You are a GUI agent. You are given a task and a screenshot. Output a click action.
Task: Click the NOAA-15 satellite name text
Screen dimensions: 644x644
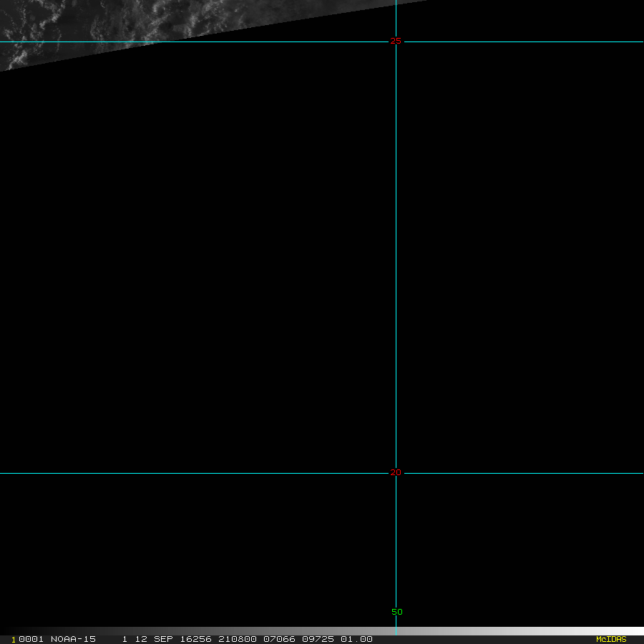(73, 639)
